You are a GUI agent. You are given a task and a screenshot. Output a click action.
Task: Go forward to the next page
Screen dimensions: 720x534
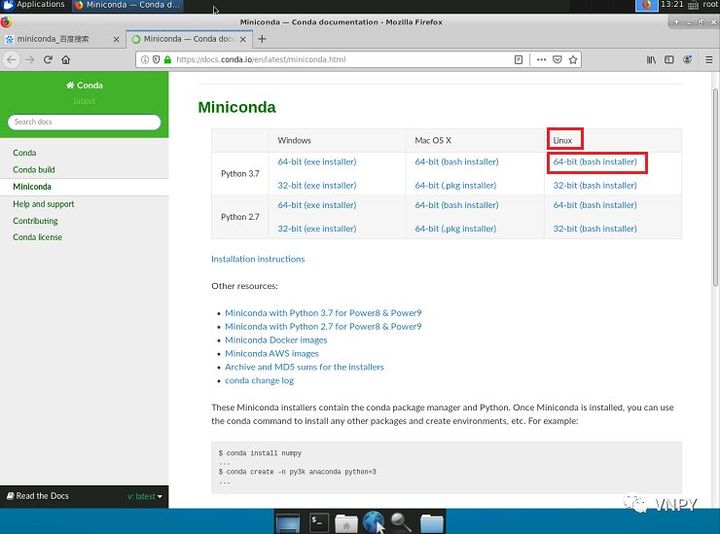click(29, 60)
